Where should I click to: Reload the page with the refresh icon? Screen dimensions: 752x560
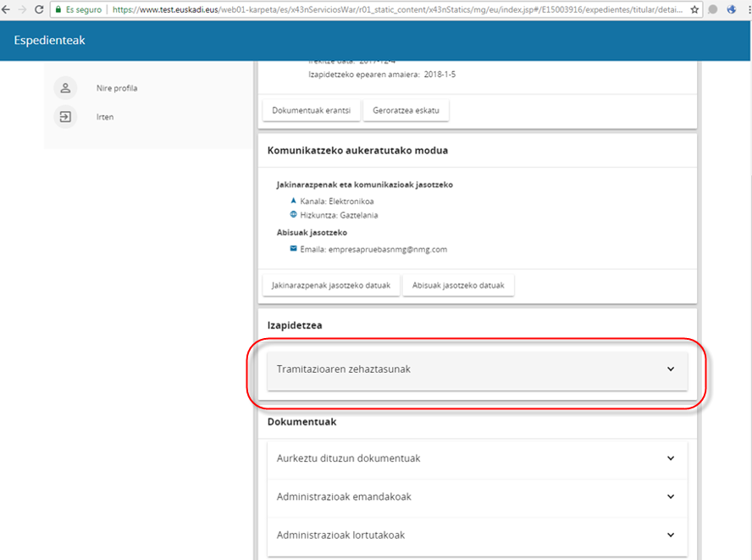pyautogui.click(x=39, y=9)
